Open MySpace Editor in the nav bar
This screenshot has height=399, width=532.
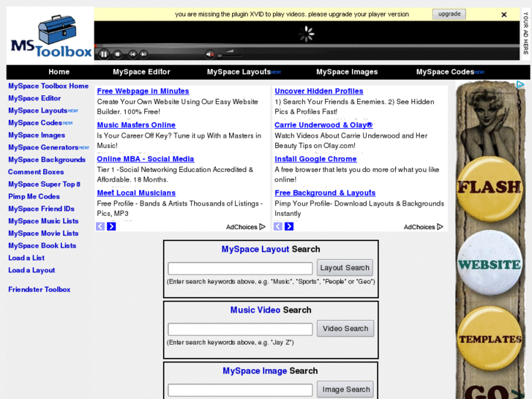[x=141, y=72]
